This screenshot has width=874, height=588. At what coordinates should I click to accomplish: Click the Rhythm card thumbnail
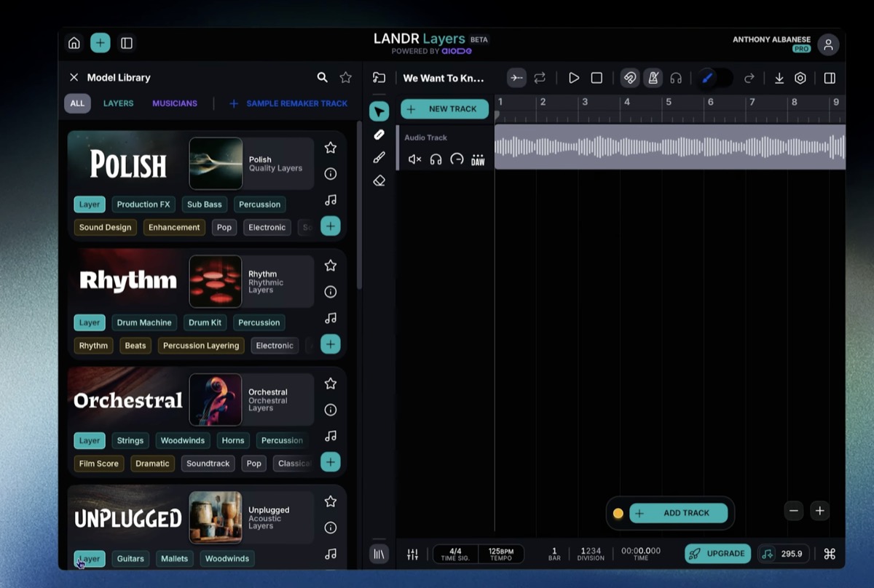[216, 282]
